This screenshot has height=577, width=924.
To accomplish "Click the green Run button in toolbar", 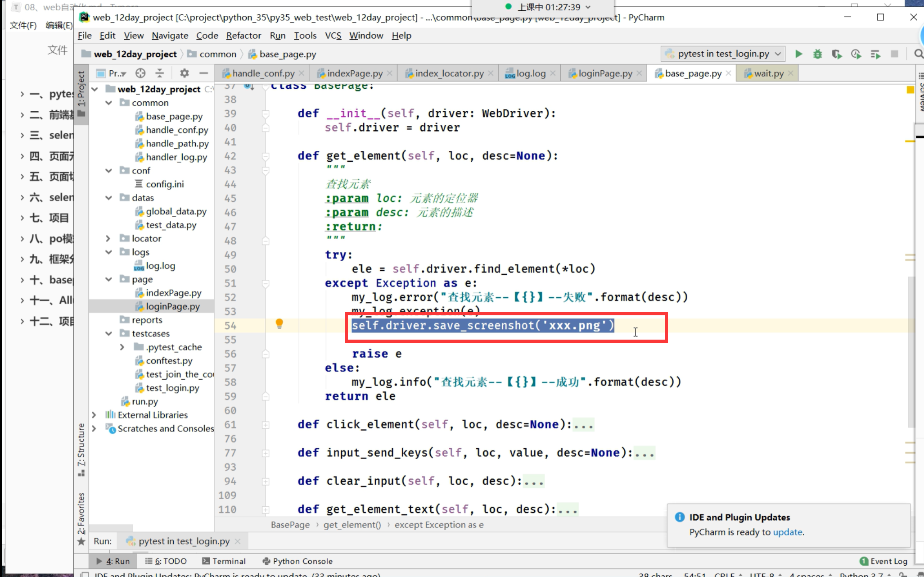I will pos(798,54).
